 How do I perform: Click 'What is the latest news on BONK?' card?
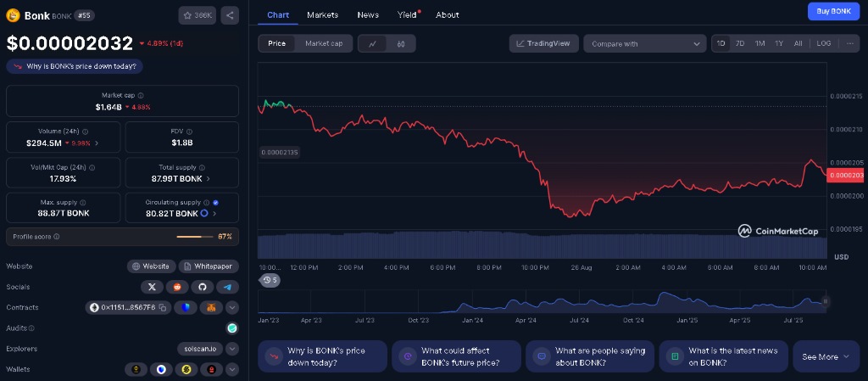724,356
